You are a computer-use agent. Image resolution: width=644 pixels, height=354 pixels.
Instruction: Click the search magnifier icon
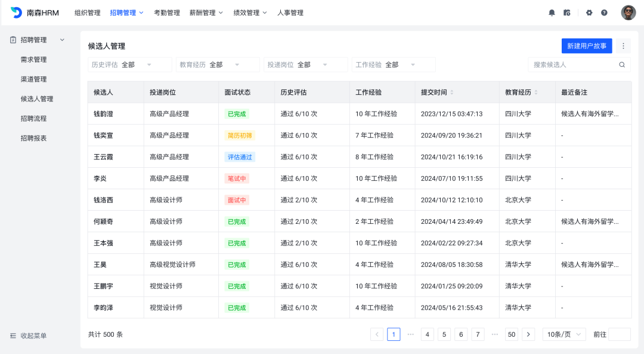[622, 64]
